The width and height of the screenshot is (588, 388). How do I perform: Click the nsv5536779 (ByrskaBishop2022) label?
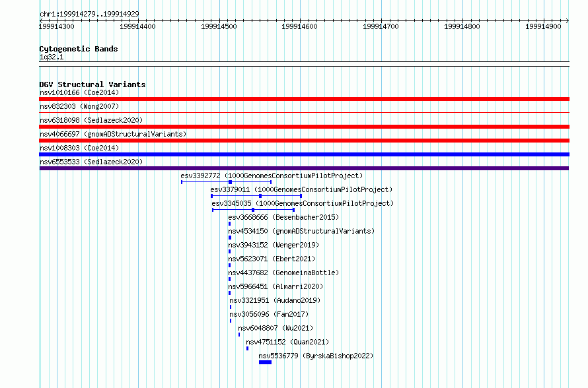316,356
